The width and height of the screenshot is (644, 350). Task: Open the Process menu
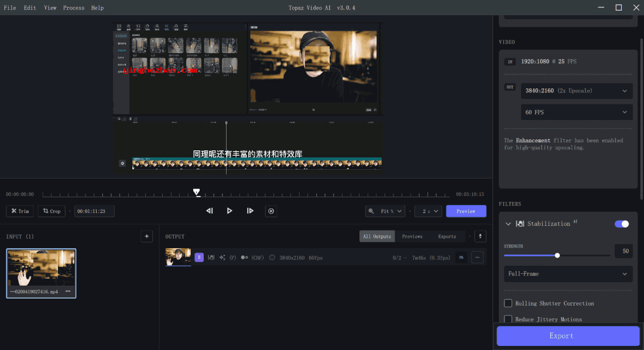(x=73, y=8)
